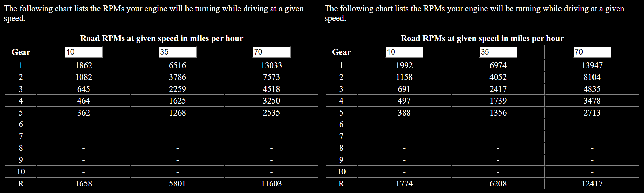Click the 3786 RPM cell
Image resolution: width=644 pixels, height=193 pixels.
[178, 77]
